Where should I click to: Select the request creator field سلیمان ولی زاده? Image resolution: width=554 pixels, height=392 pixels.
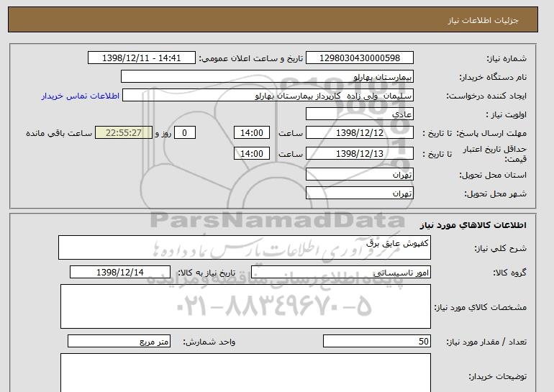pyautogui.click(x=268, y=96)
